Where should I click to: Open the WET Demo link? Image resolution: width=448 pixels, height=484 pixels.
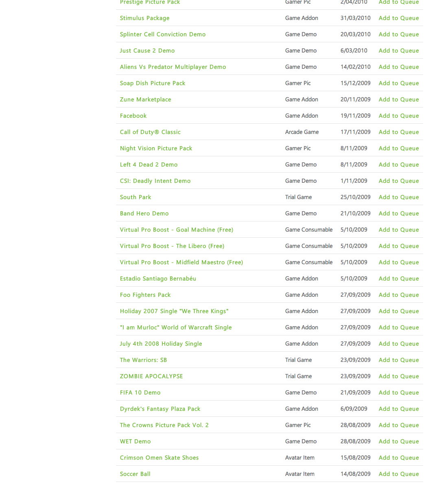click(135, 441)
